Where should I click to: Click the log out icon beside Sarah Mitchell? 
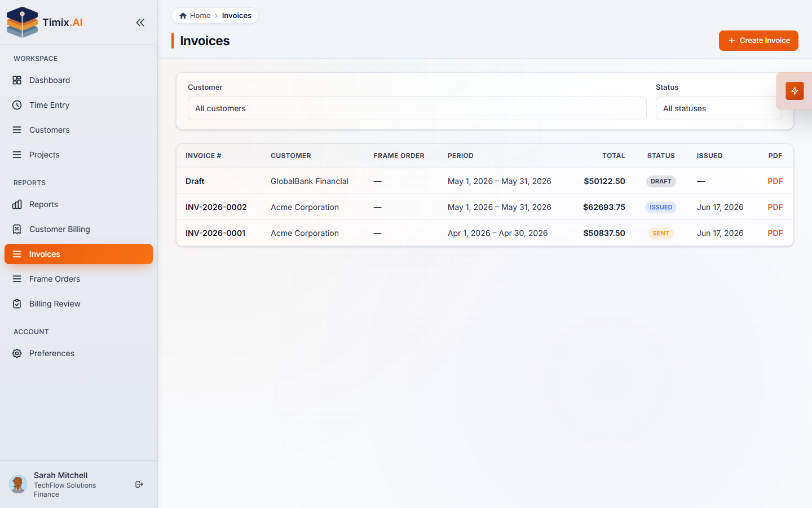139,484
